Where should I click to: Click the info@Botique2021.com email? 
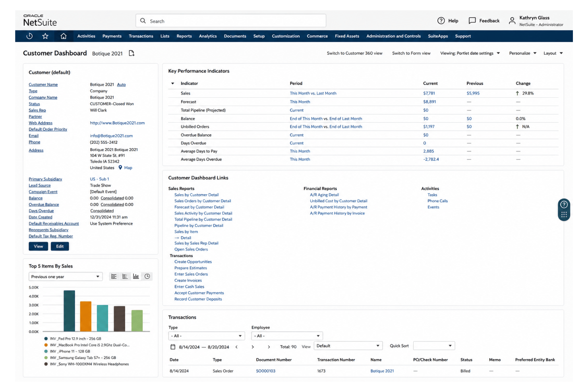(111, 136)
